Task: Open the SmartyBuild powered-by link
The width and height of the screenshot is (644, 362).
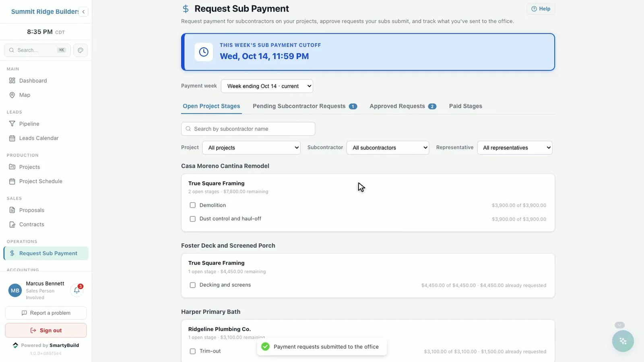Action: pos(46,346)
